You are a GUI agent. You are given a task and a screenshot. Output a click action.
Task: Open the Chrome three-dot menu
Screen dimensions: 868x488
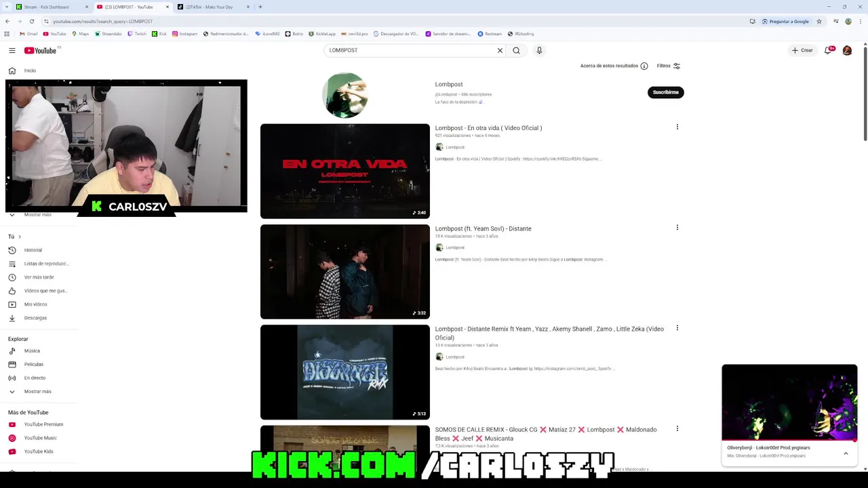[861, 21]
